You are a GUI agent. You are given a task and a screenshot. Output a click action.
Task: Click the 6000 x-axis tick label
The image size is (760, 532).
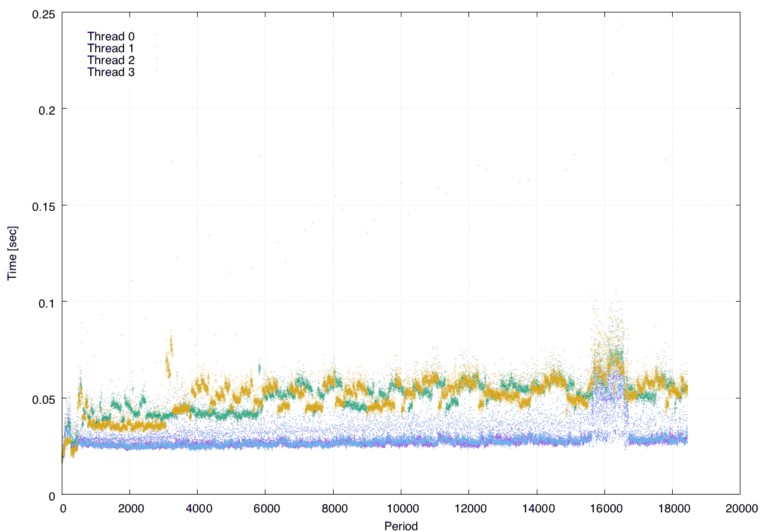[266, 508]
